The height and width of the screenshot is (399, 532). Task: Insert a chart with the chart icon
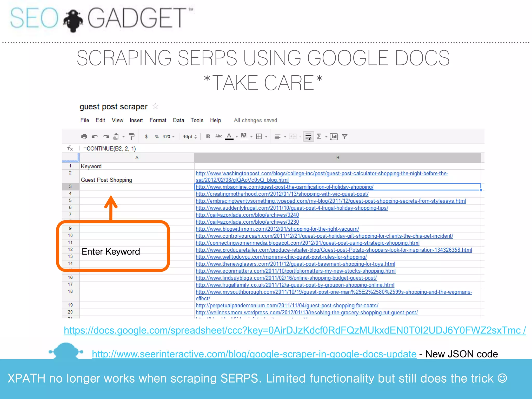tap(334, 136)
